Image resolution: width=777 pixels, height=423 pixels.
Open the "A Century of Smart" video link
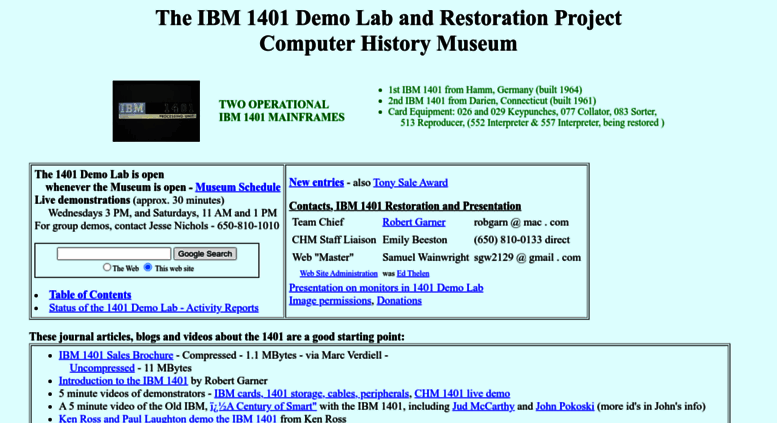tap(263, 407)
